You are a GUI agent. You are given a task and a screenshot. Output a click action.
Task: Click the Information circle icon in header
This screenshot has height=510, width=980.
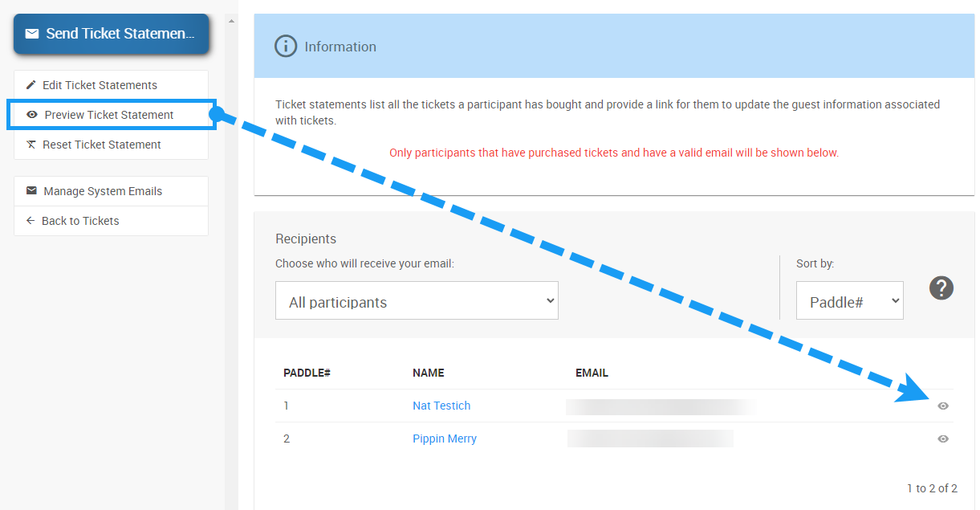click(x=286, y=47)
